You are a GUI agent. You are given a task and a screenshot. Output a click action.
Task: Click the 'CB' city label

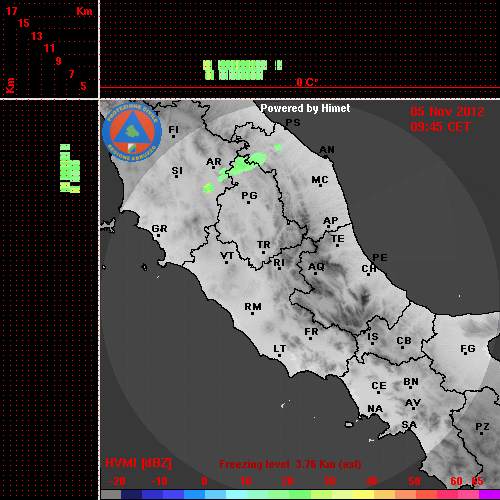(x=404, y=341)
